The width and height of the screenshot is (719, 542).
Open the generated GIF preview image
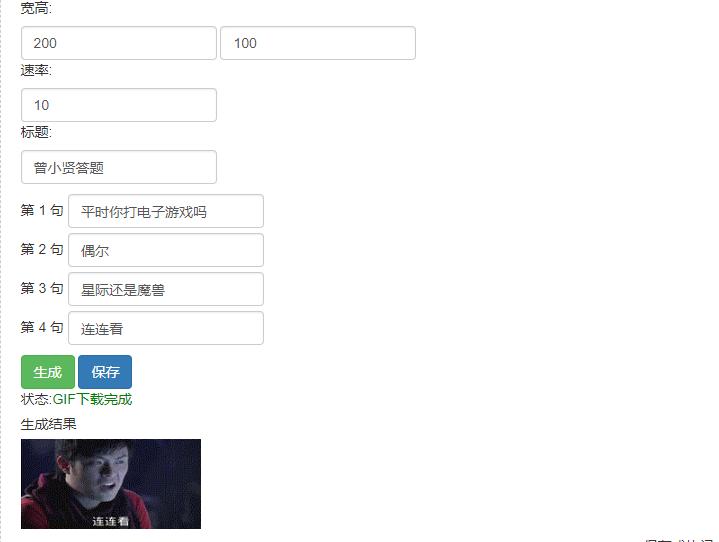tap(111, 484)
